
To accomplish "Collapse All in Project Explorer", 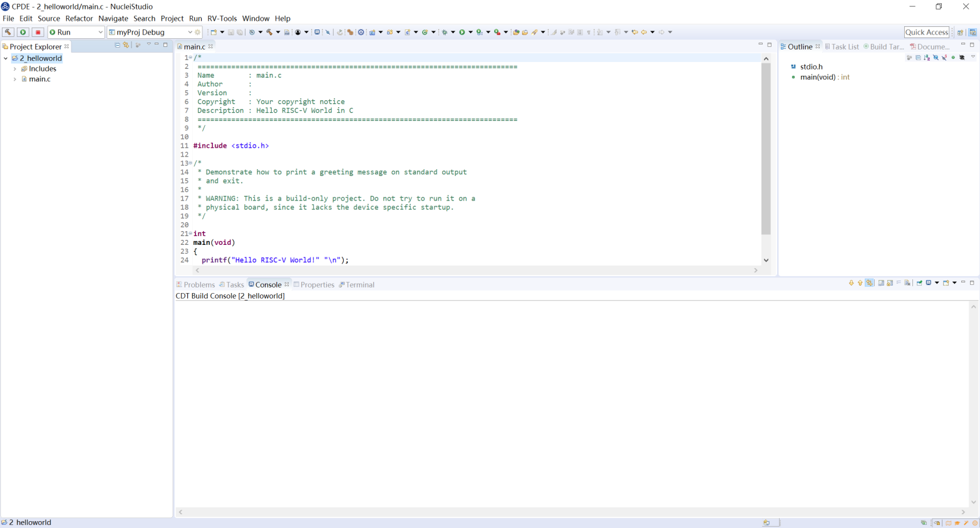I will coord(117,45).
